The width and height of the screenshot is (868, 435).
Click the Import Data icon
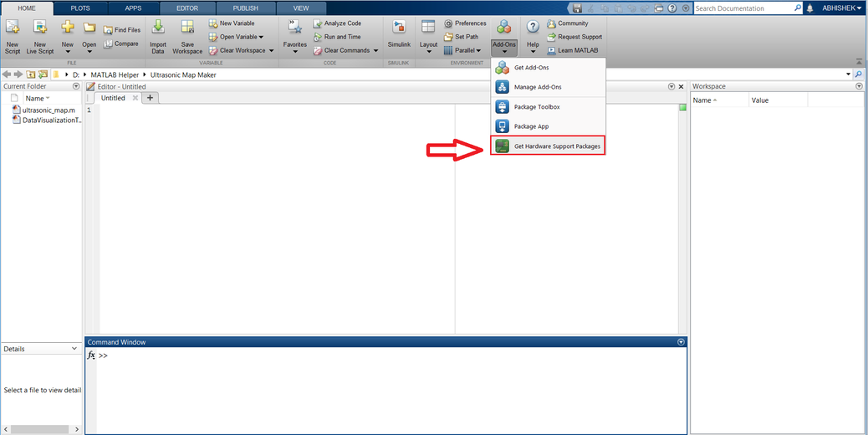(157, 28)
